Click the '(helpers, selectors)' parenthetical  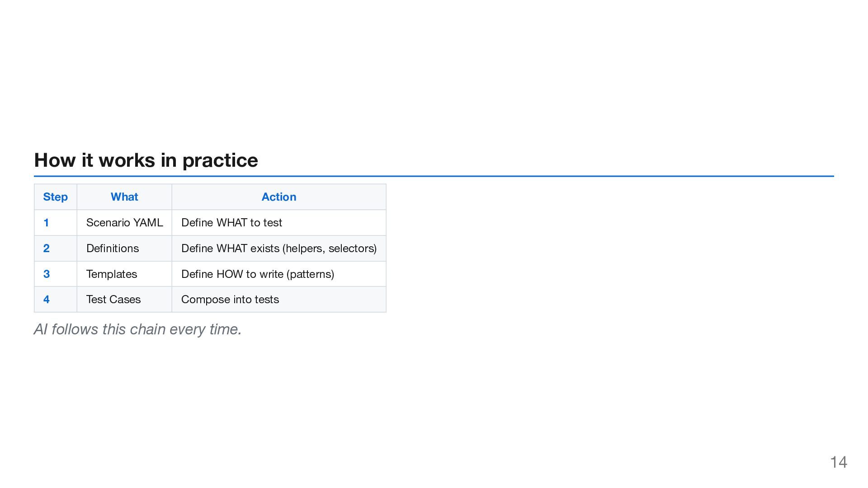330,249
